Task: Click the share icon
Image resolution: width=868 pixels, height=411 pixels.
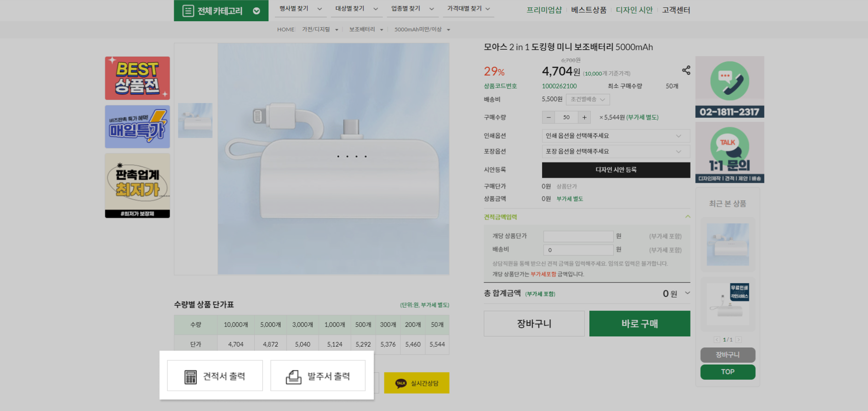Action: [686, 70]
